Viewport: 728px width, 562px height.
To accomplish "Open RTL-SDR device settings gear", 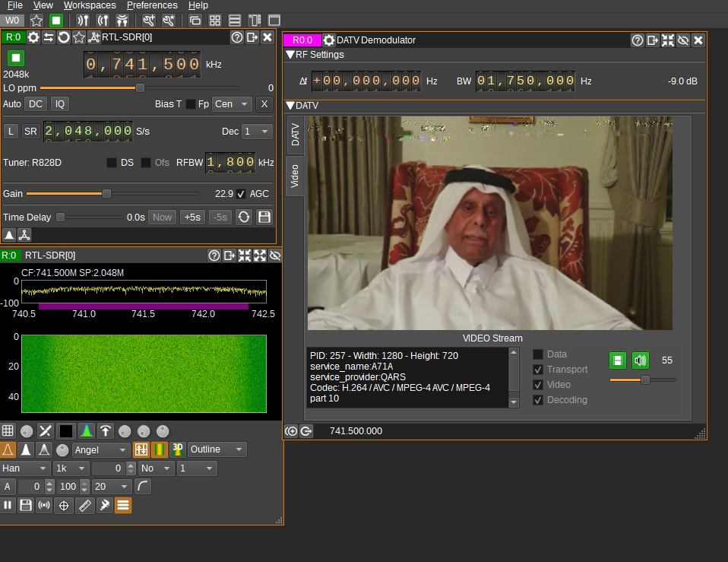I will [33, 37].
